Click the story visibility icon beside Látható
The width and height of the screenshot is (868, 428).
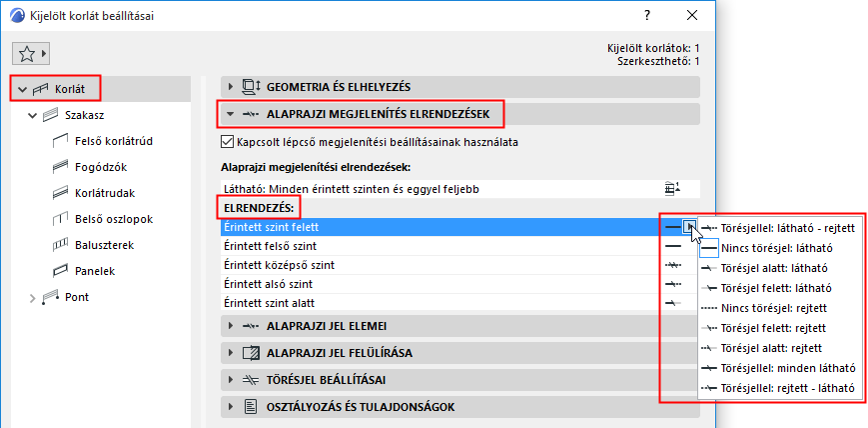click(x=671, y=187)
